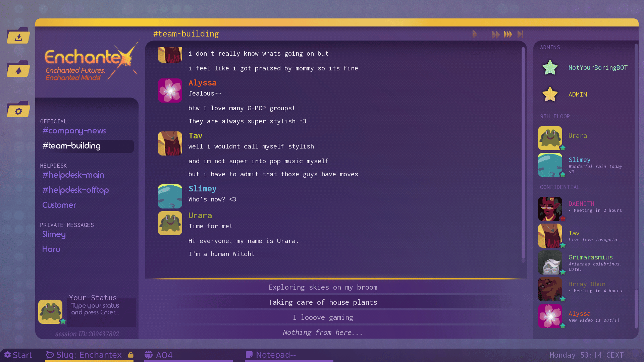Viewport: 644px width, 362px height.
Task: Open the Start menu in taskbar
Action: pos(18,355)
